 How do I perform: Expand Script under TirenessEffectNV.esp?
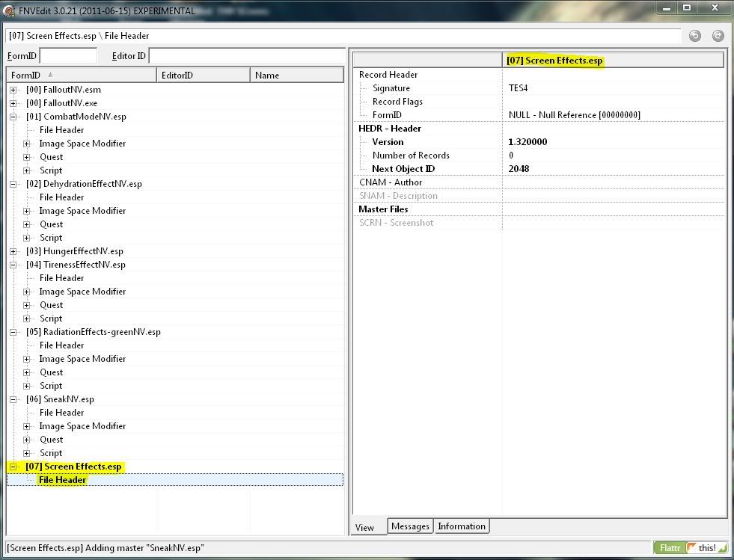coord(27,319)
